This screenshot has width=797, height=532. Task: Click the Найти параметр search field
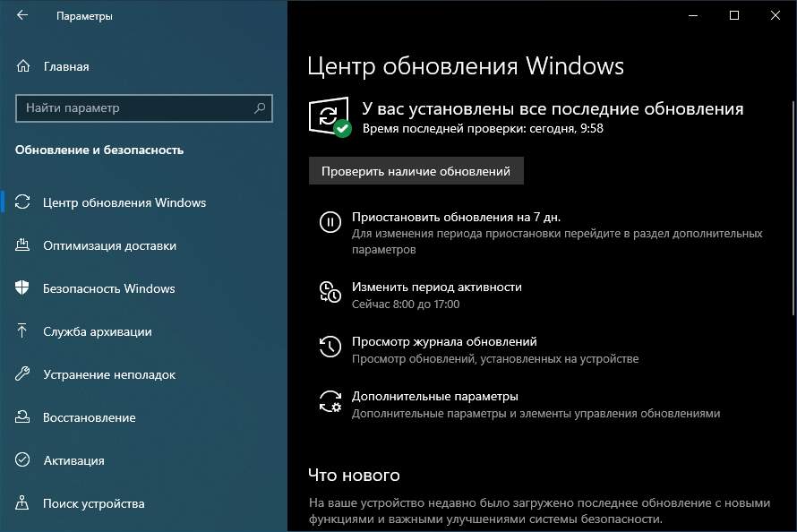tap(134, 108)
